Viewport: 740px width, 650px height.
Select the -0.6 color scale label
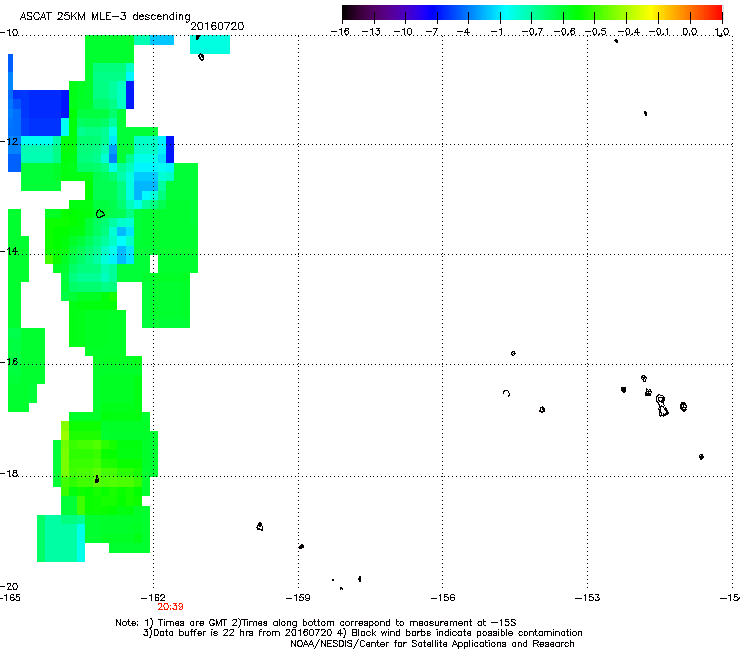pyautogui.click(x=564, y=32)
